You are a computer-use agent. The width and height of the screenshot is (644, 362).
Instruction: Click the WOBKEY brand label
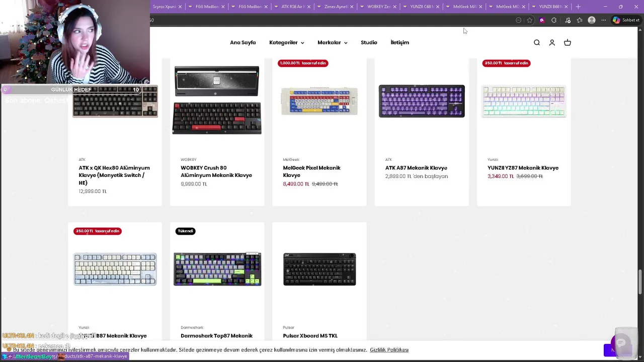(188, 160)
